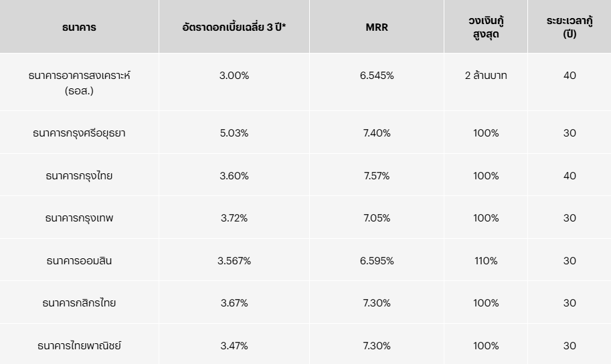Select the 5.03% interest rate value
Image resolution: width=611 pixels, height=364 pixels.
pos(234,133)
